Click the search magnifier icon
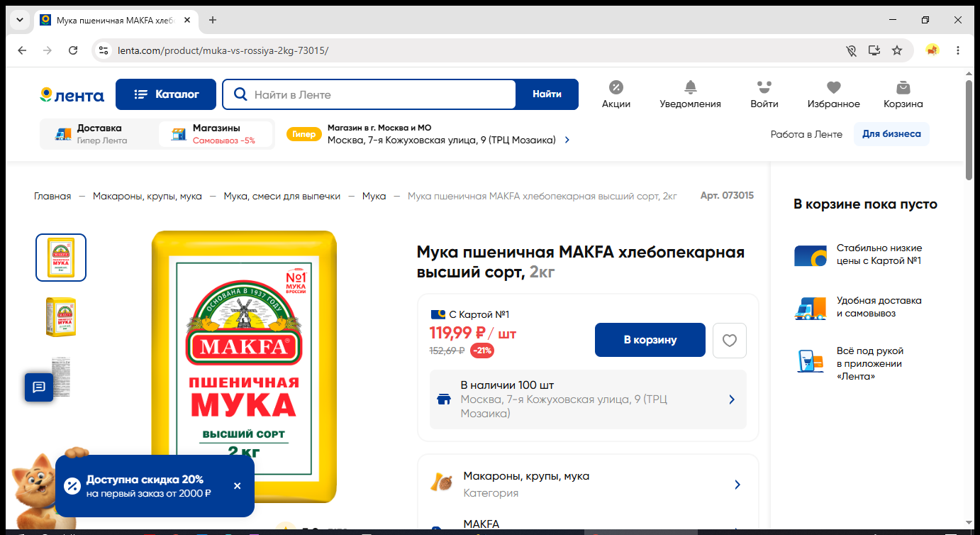This screenshot has width=980, height=535. point(240,94)
